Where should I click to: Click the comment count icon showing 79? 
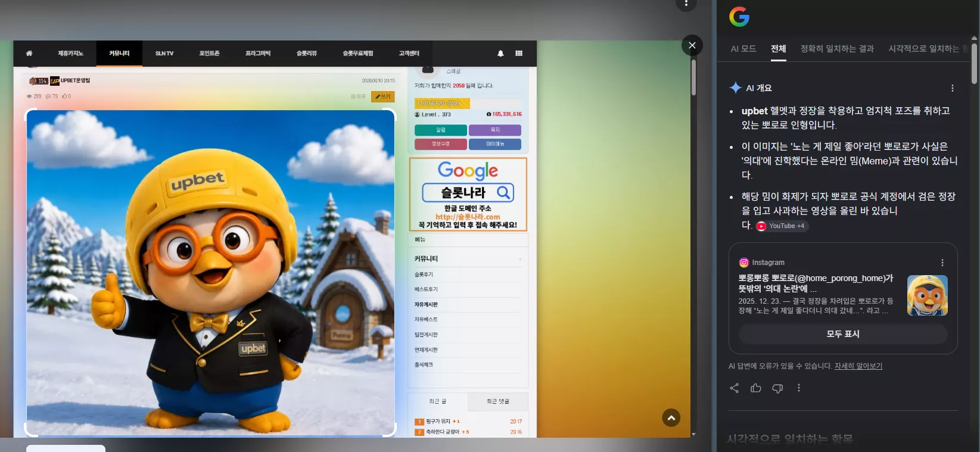tap(48, 96)
